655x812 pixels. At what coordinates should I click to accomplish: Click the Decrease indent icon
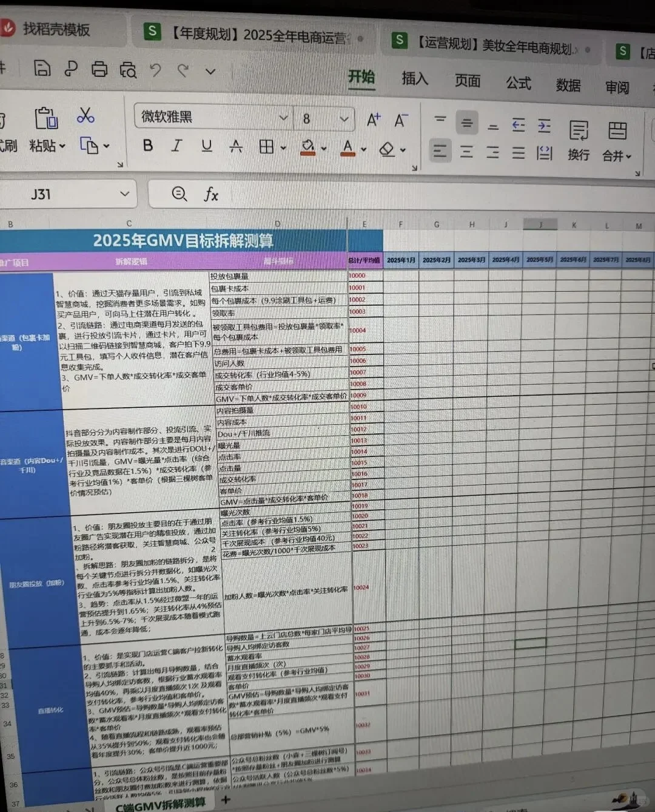tap(519, 126)
